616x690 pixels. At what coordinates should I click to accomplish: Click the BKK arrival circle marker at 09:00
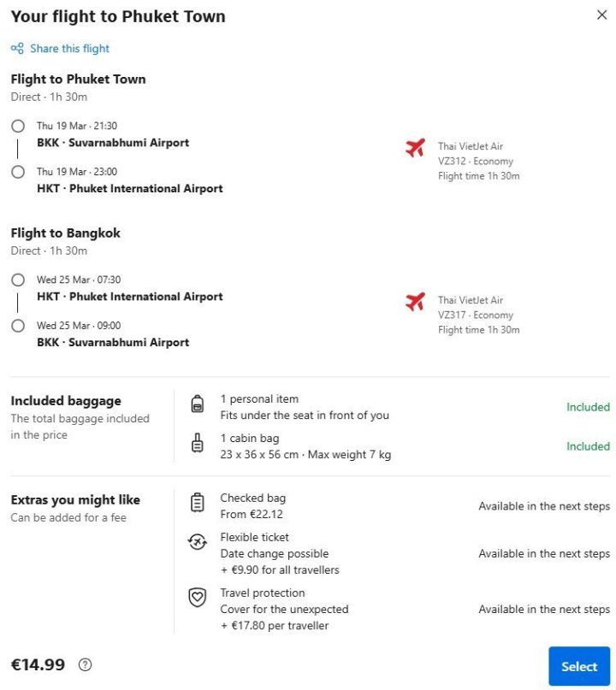coord(18,326)
